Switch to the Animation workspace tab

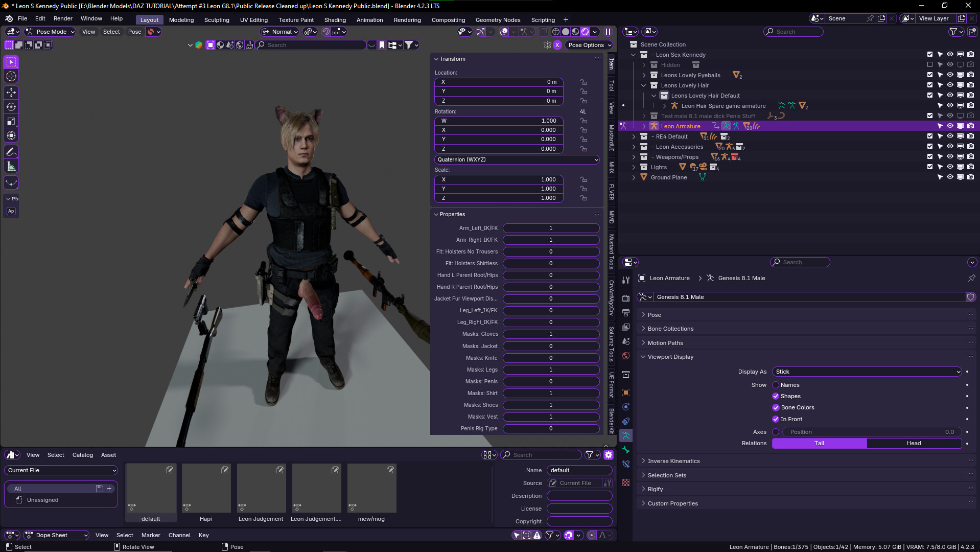tap(369, 20)
